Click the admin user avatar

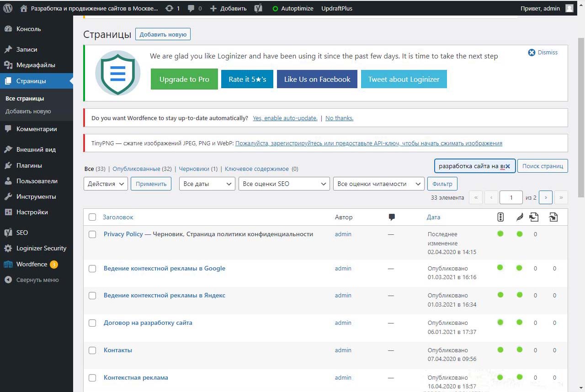(x=569, y=8)
